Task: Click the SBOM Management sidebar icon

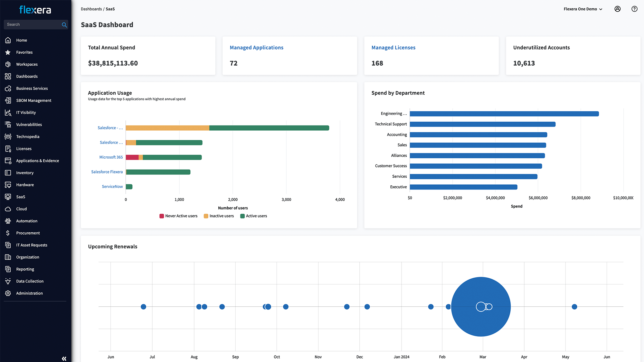Action: (x=8, y=100)
